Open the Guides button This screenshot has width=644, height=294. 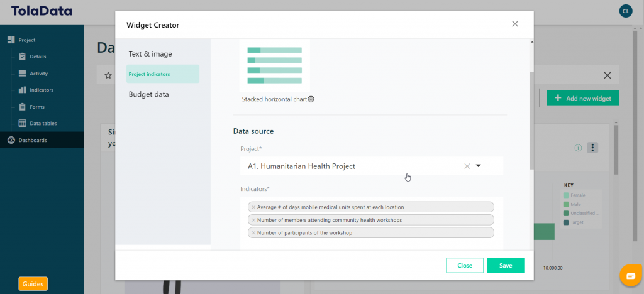33,284
